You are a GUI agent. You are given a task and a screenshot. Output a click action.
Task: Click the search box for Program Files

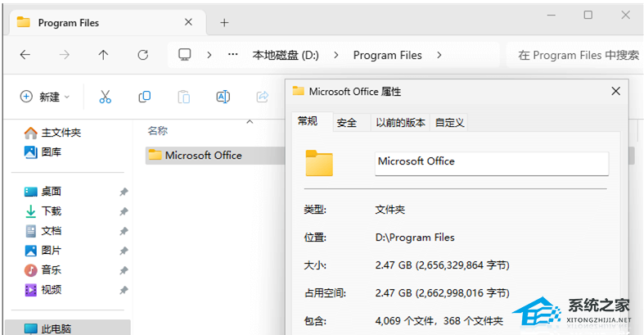click(574, 55)
